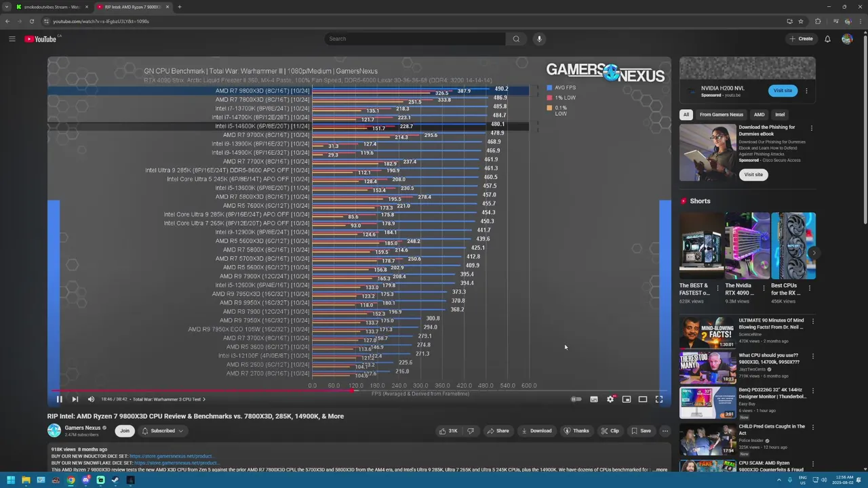Open the YouTube guide hamburger menu

[x=12, y=39]
